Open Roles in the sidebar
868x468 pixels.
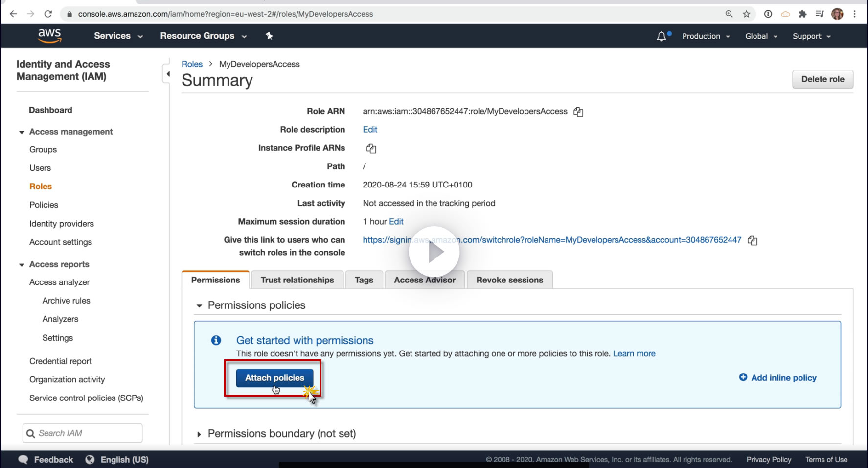(x=41, y=187)
